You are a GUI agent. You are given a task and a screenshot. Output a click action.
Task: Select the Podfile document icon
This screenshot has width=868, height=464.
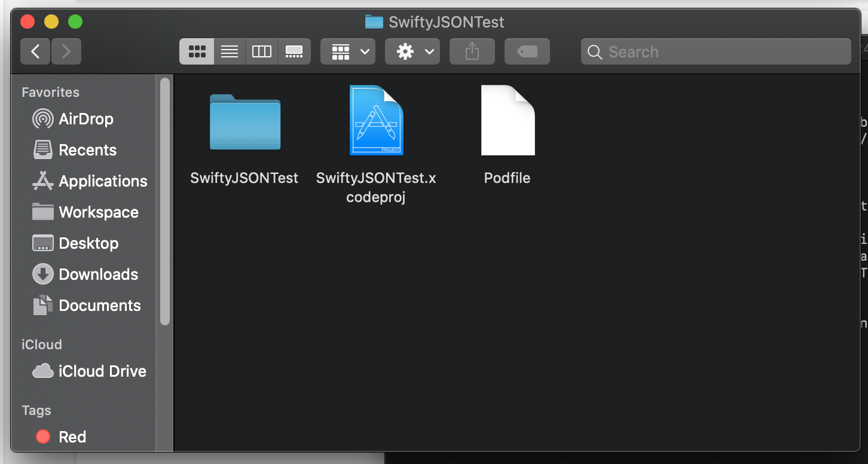508,120
